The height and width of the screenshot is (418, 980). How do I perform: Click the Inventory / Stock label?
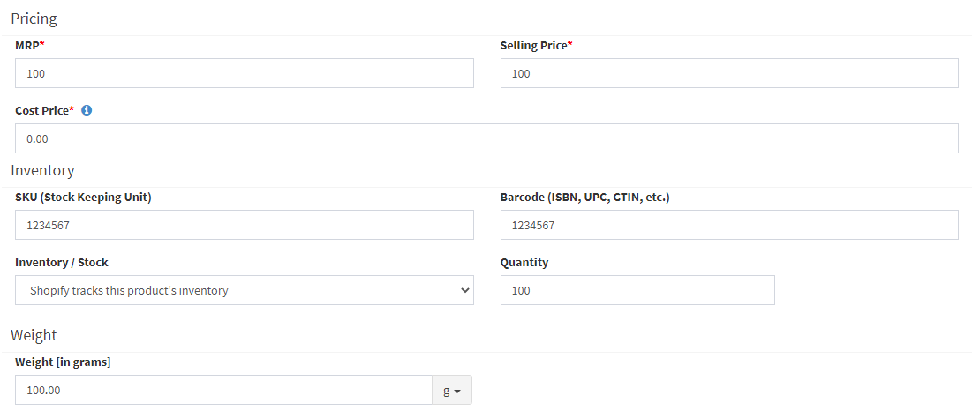pyautogui.click(x=62, y=262)
